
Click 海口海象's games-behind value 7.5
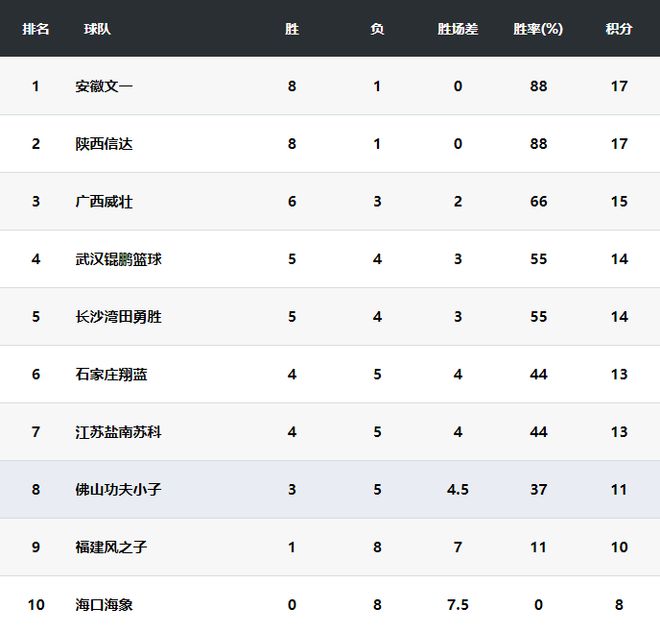pos(458,605)
